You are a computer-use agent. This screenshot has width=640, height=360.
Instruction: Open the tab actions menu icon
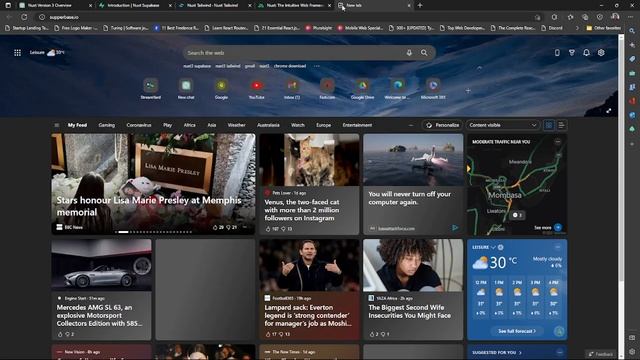coord(8,5)
